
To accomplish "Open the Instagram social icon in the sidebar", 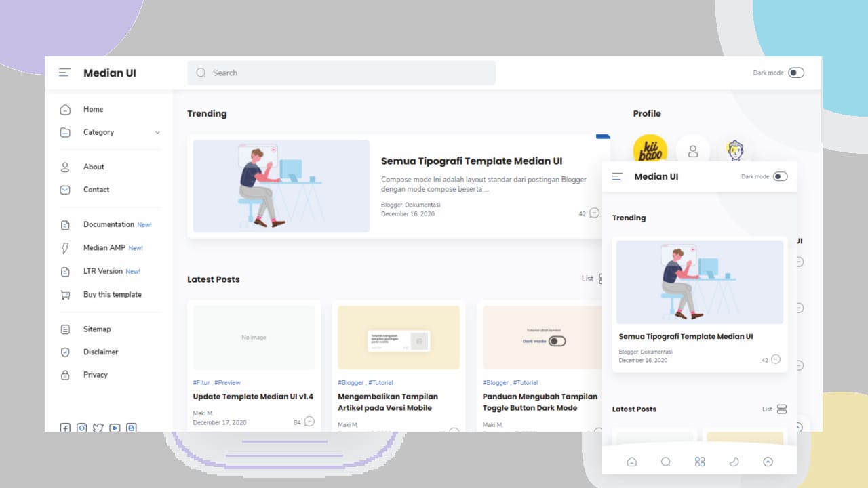I will point(82,428).
